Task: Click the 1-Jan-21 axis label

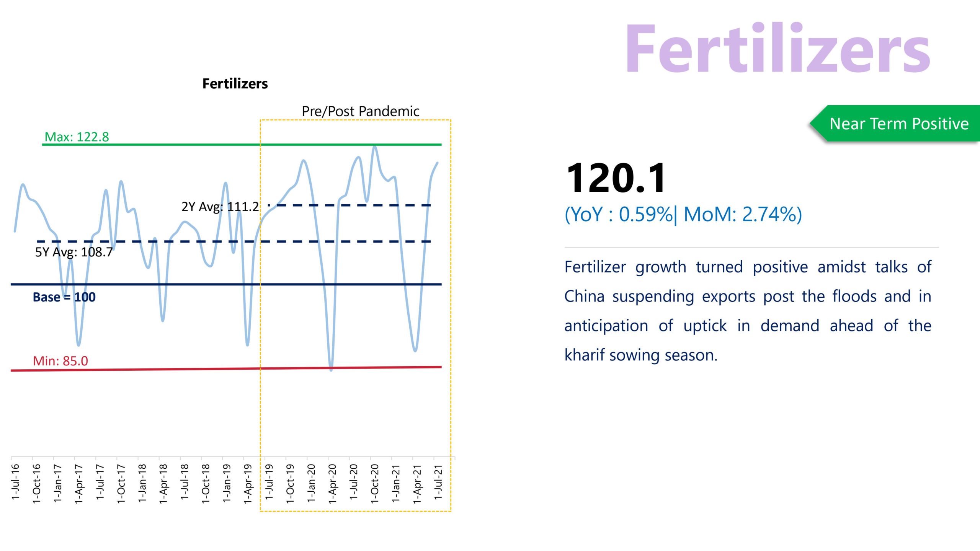Action: point(396,483)
